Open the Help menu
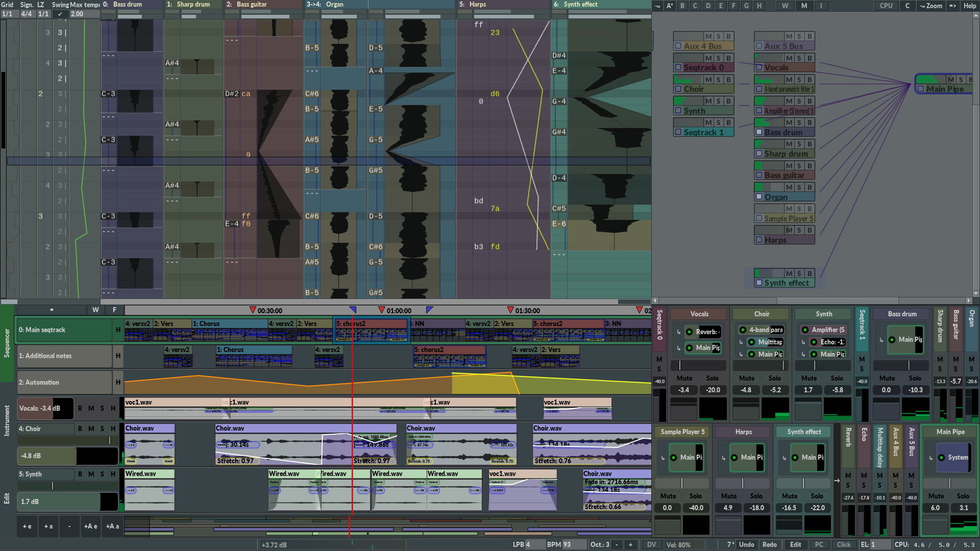 click(x=969, y=6)
